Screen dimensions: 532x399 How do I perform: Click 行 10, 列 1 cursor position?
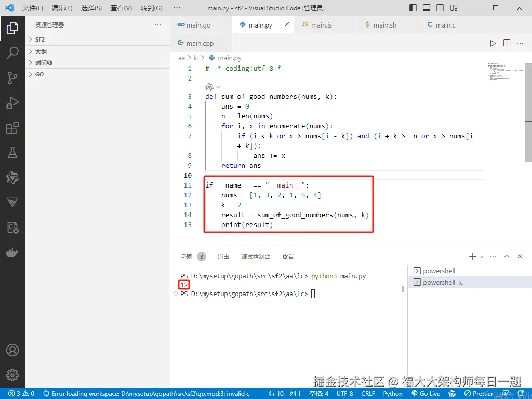[x=285, y=394]
